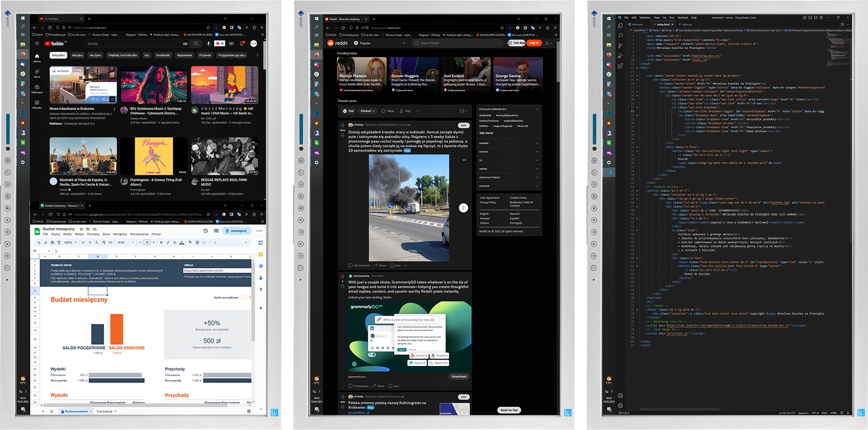Viewport: 868px width, 430px height.
Task: Click the print icon in Google Sheets
Action: click(x=52, y=243)
